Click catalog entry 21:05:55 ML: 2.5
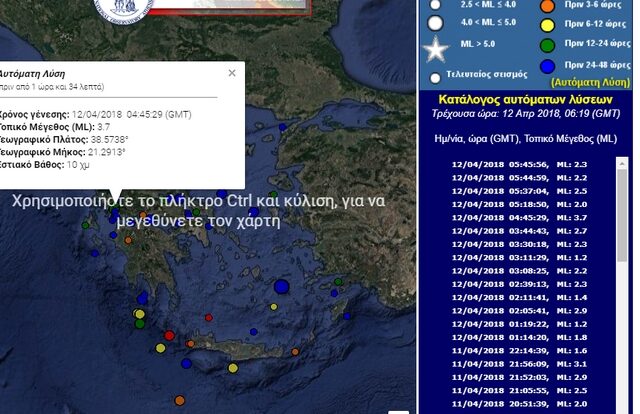640x414 pixels. pos(519,391)
